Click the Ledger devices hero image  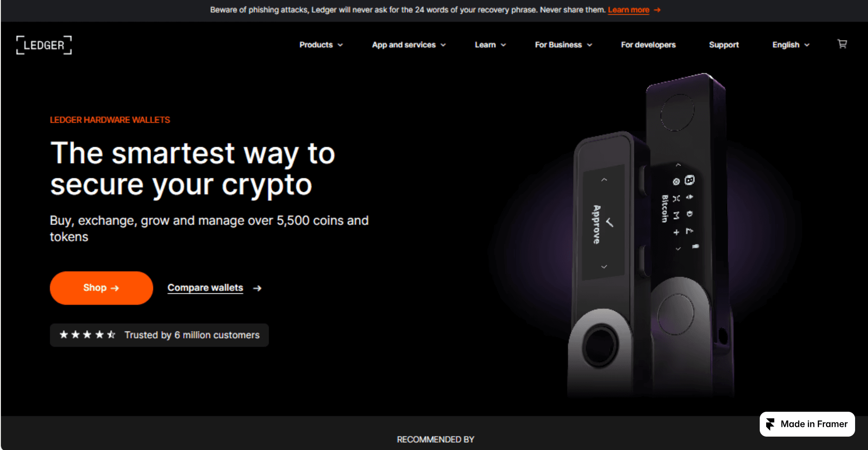click(x=650, y=235)
